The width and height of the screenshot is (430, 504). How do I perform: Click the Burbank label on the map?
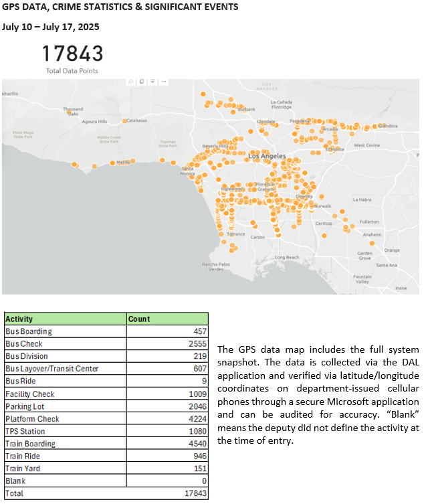point(247,109)
